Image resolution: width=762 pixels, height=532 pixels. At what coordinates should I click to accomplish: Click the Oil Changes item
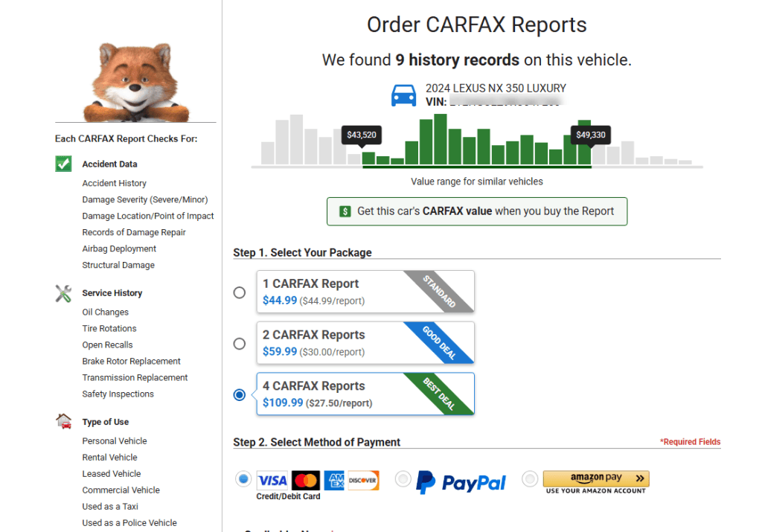tap(106, 312)
